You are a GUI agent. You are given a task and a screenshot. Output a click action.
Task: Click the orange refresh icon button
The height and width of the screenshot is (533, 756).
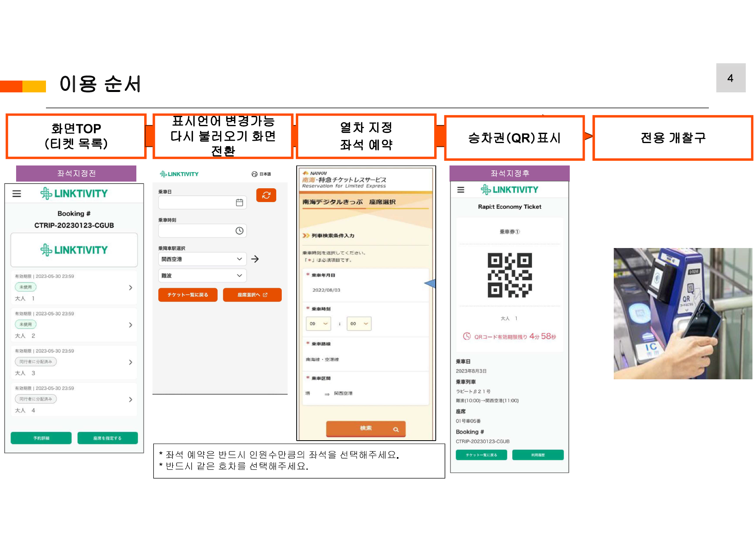[x=266, y=195]
